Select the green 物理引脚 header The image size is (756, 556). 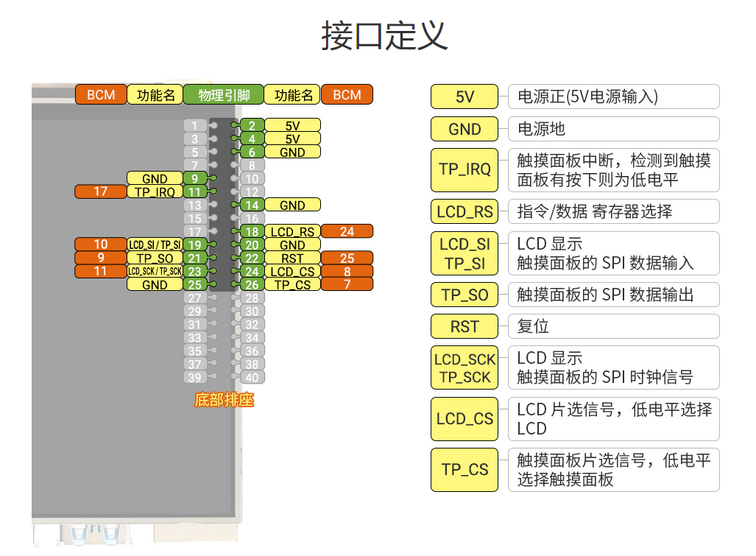(224, 94)
